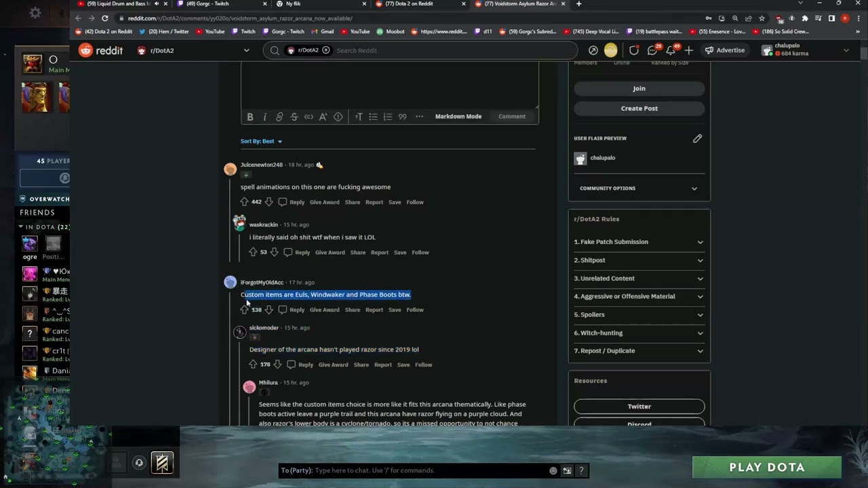Open a new browser tab

[x=578, y=4]
